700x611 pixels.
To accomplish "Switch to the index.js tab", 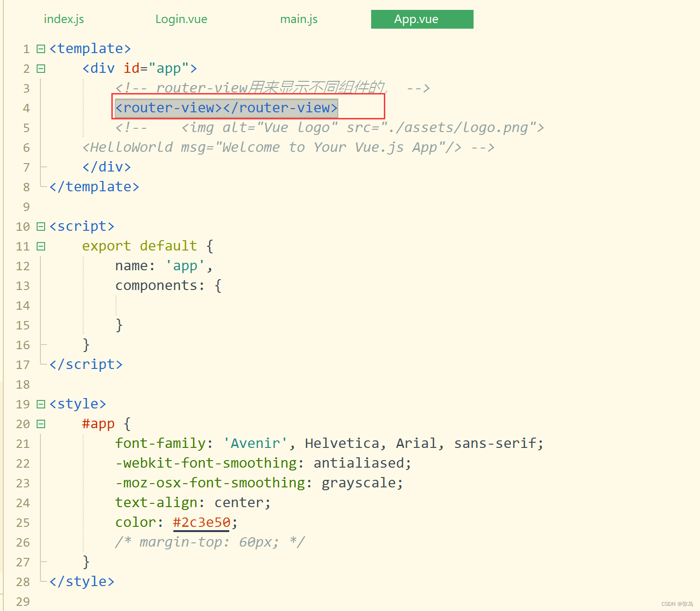I will pos(64,19).
